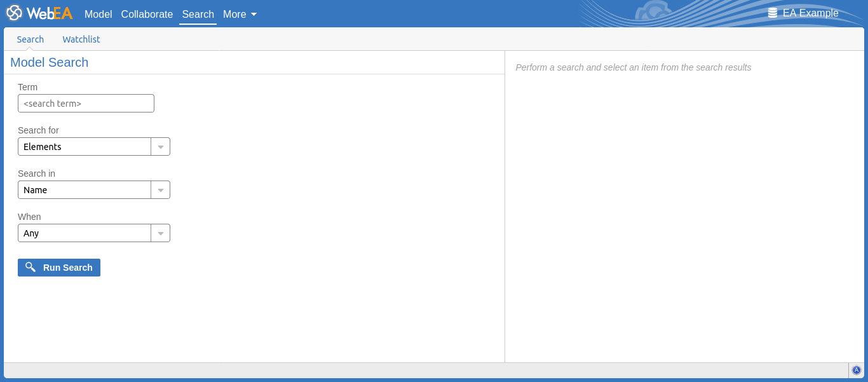The image size is (868, 382).
Task: Click the blue 'A' status bar icon
Action: (857, 370)
